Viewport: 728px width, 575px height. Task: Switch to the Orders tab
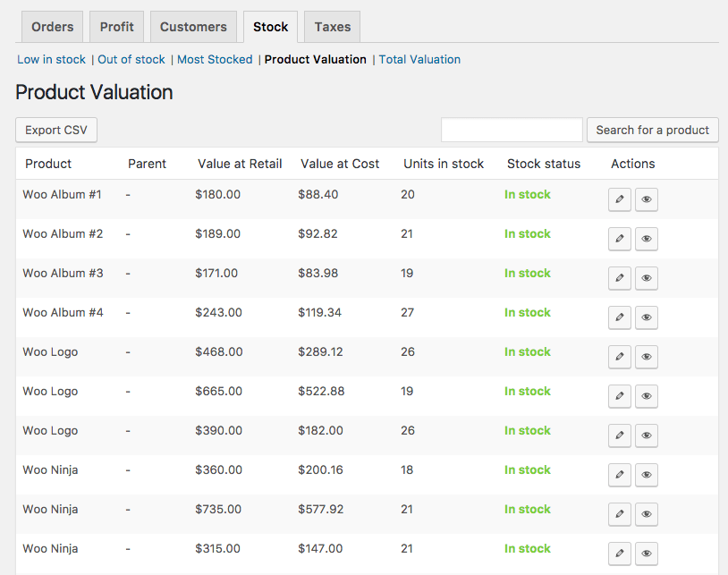click(52, 27)
